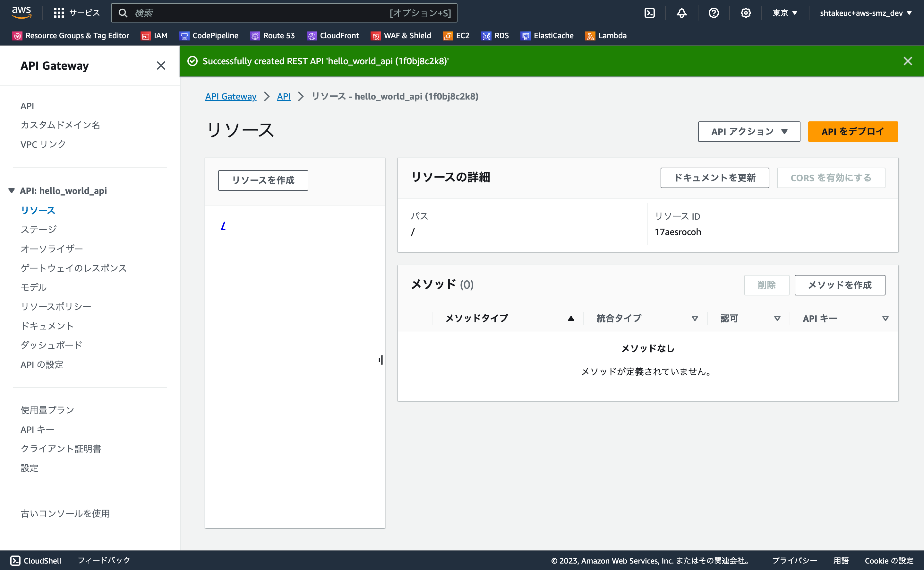924x578 pixels.
Task: Open API in the side navigation
Action: click(x=27, y=106)
